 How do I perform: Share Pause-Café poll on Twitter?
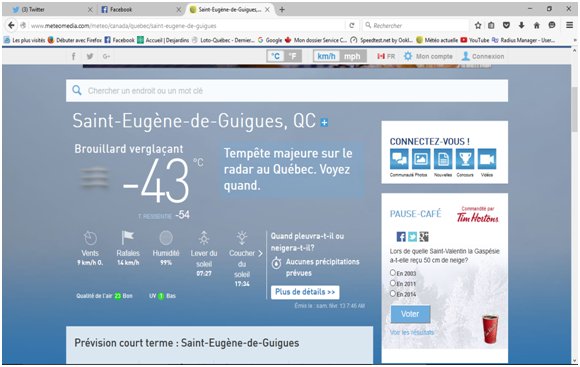point(412,236)
